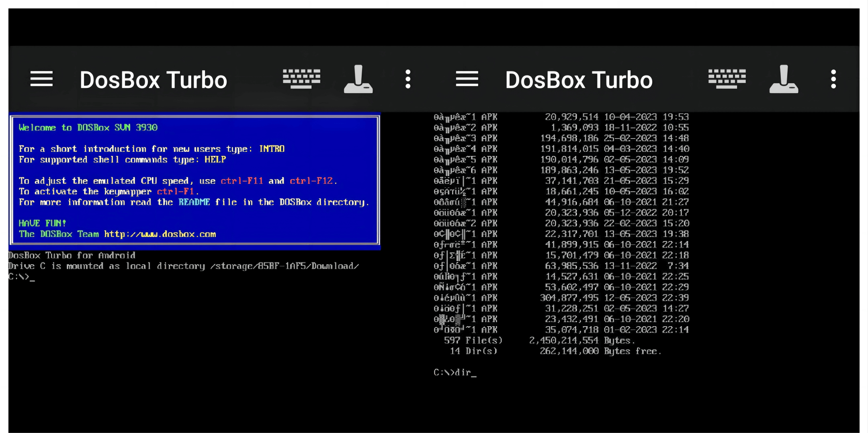Click file size 15,701,479
This screenshot has height=433, width=868.
coord(571,255)
